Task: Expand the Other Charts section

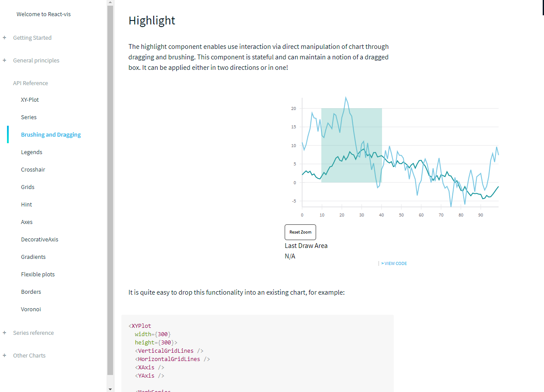Action: click(29, 356)
